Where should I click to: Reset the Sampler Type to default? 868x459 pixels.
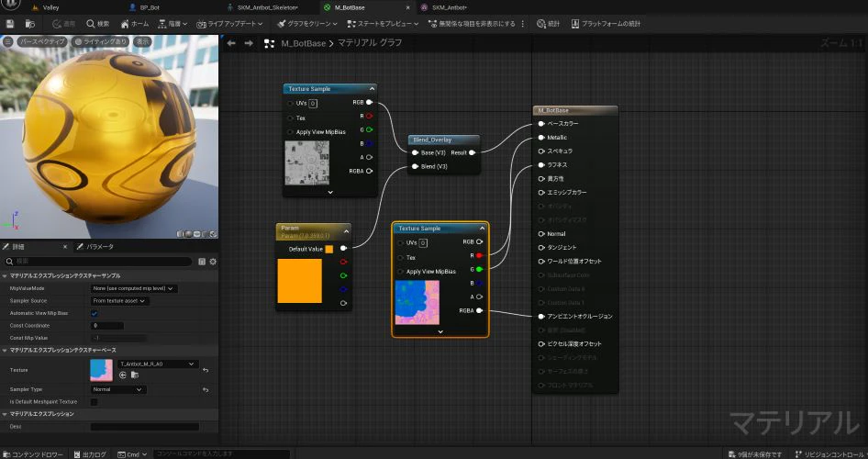pyautogui.click(x=206, y=390)
